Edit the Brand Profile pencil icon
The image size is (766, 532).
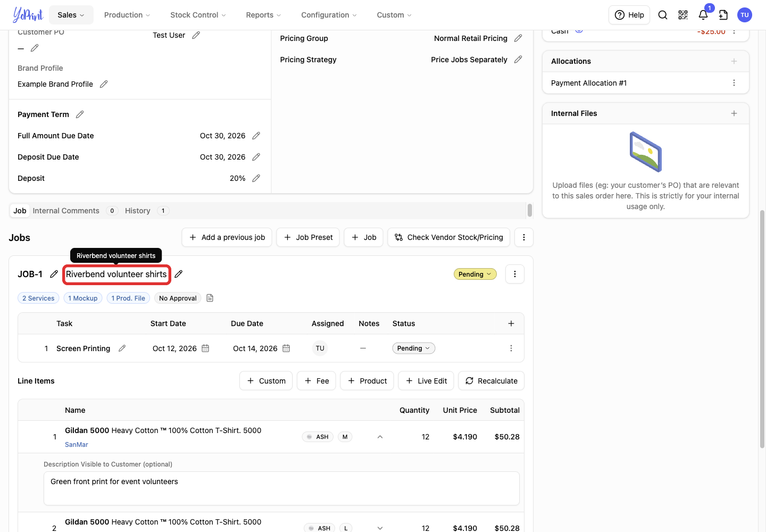(104, 84)
